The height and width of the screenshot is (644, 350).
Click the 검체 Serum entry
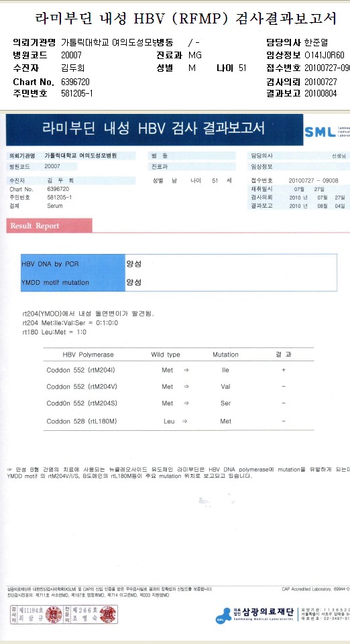[x=36, y=206]
